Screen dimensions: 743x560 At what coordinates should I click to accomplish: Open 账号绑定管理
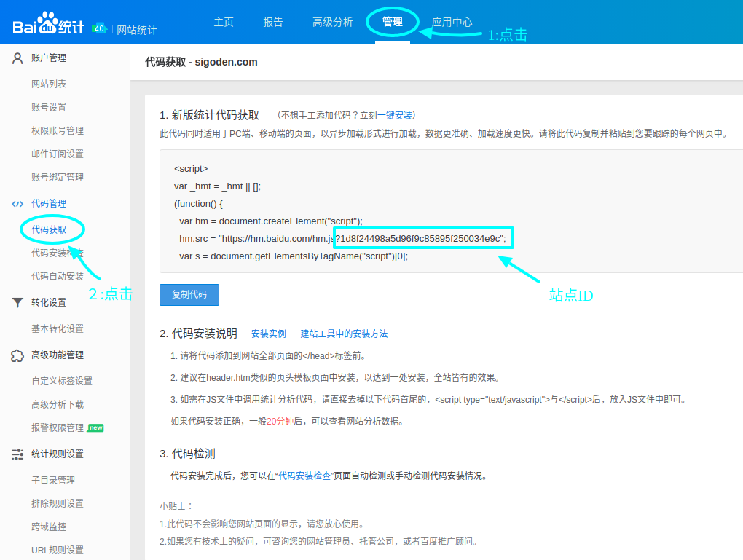pos(58,177)
